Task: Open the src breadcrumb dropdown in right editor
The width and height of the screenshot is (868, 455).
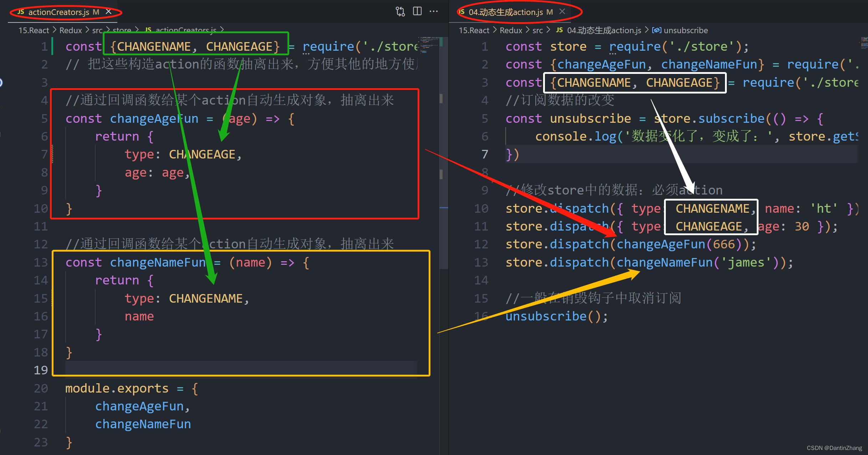Action: (x=537, y=30)
